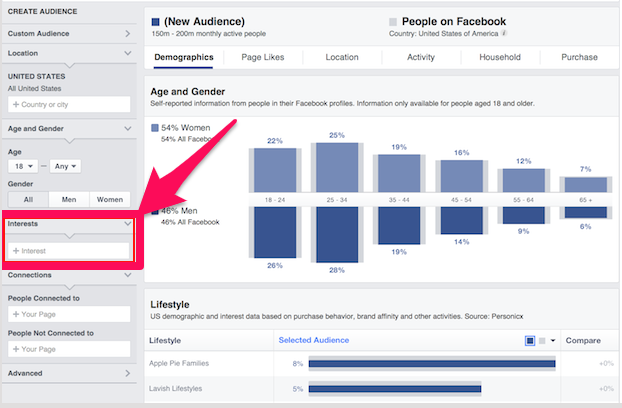This screenshot has width=622, height=408.
Task: Click the All United States text
Action: point(35,88)
